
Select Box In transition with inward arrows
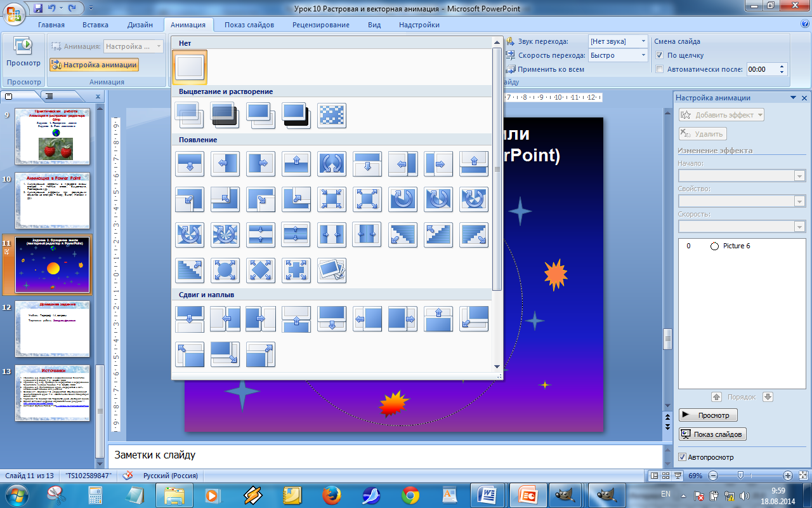[x=332, y=199]
